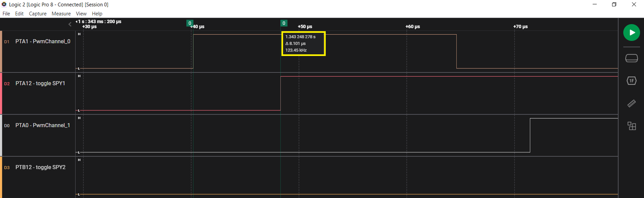Viewport: 644px width, 198px height.
Task: Select the PTB12 - toggle SPY2 channel label
Action: [40, 167]
